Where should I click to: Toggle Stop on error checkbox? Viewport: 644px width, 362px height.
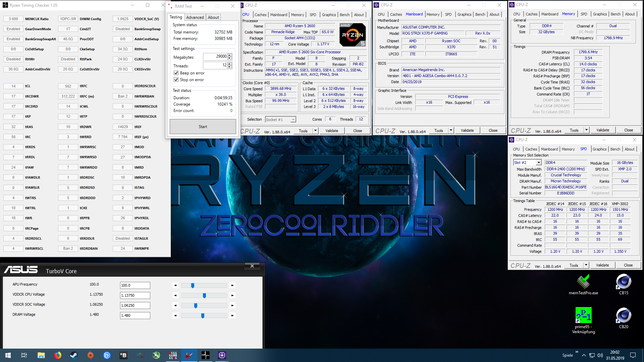click(176, 80)
